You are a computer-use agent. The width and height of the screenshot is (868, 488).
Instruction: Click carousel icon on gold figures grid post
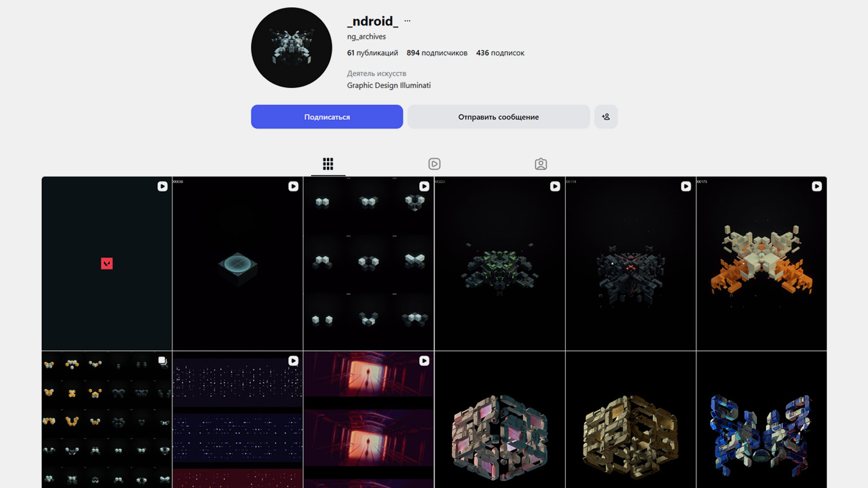(x=162, y=361)
